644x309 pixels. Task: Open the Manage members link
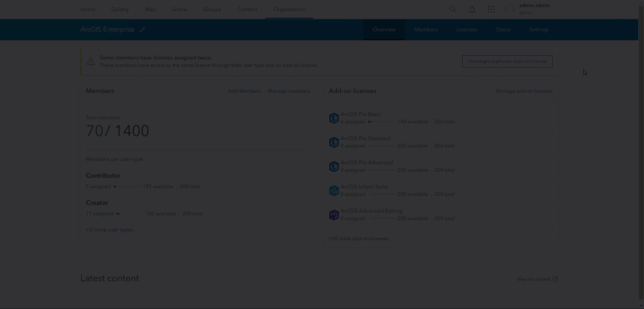pos(289,91)
